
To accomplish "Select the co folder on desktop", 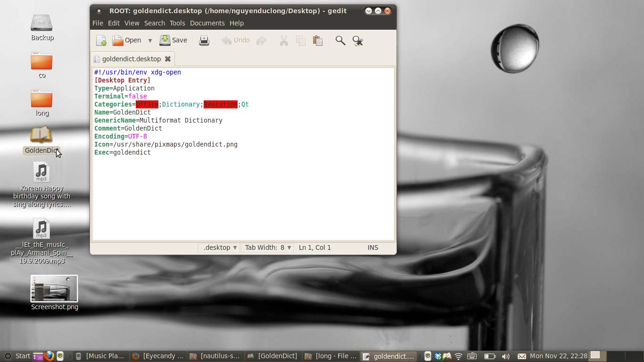I will coord(41,61).
